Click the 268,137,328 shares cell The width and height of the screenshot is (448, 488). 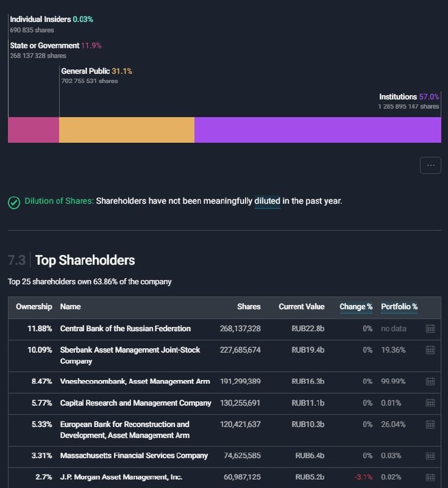pyautogui.click(x=240, y=329)
